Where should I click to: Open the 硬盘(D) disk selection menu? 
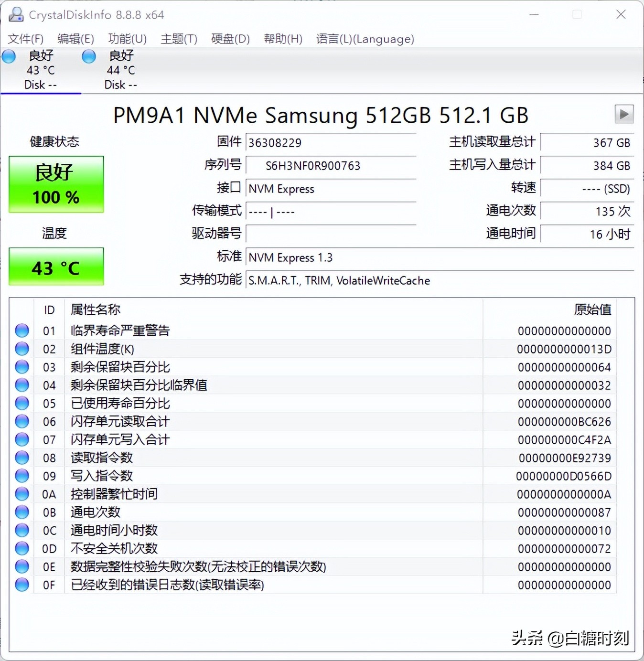click(x=230, y=39)
